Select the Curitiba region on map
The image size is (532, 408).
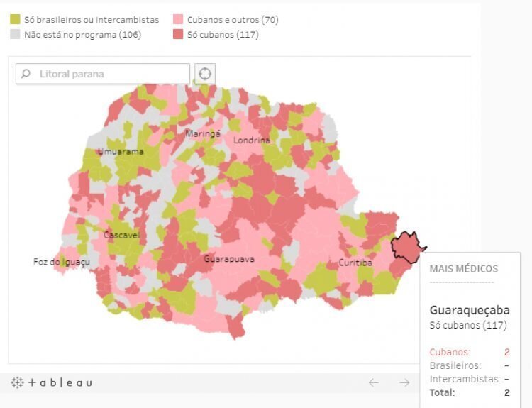[355, 263]
